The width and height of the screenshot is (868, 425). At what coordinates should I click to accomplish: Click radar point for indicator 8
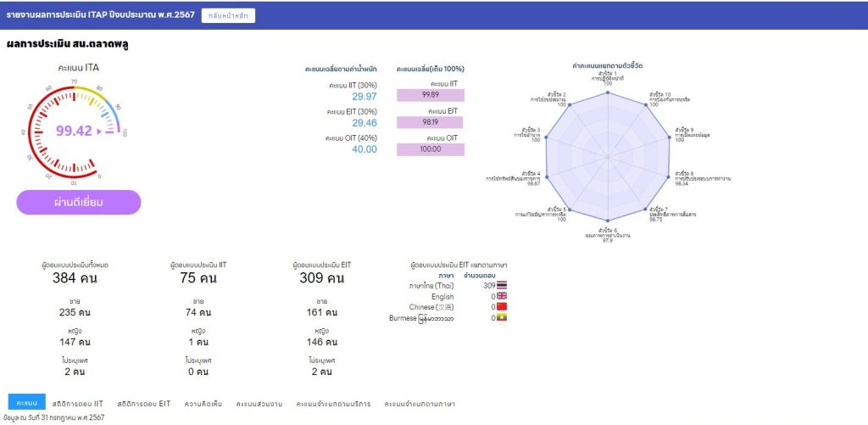(668, 177)
